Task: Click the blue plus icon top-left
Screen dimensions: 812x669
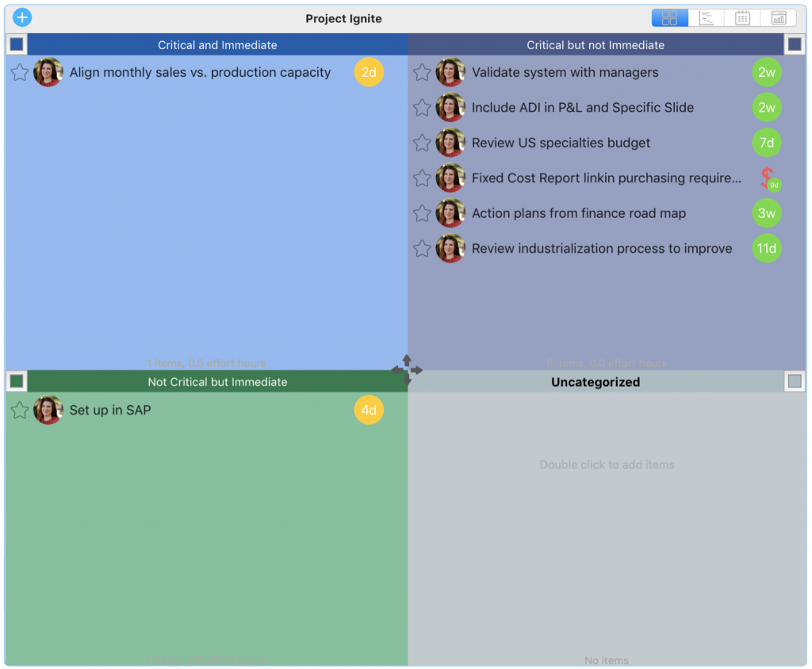Action: 21,17
